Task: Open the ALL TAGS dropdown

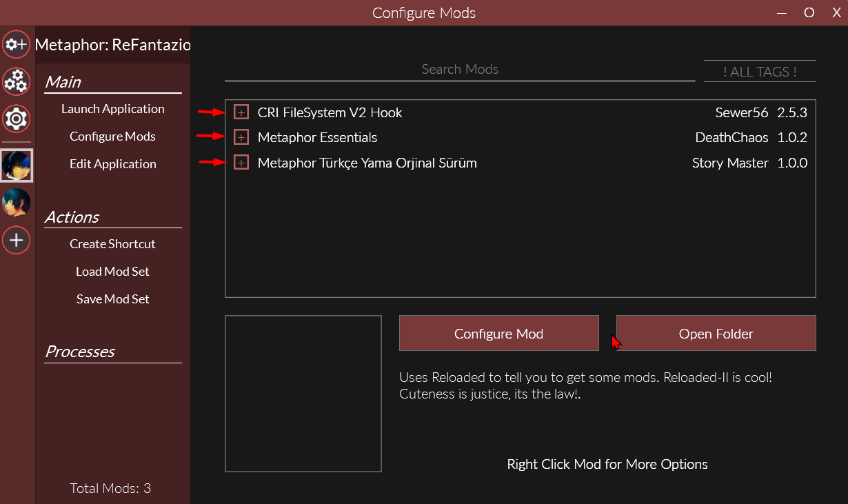Action: [x=760, y=71]
